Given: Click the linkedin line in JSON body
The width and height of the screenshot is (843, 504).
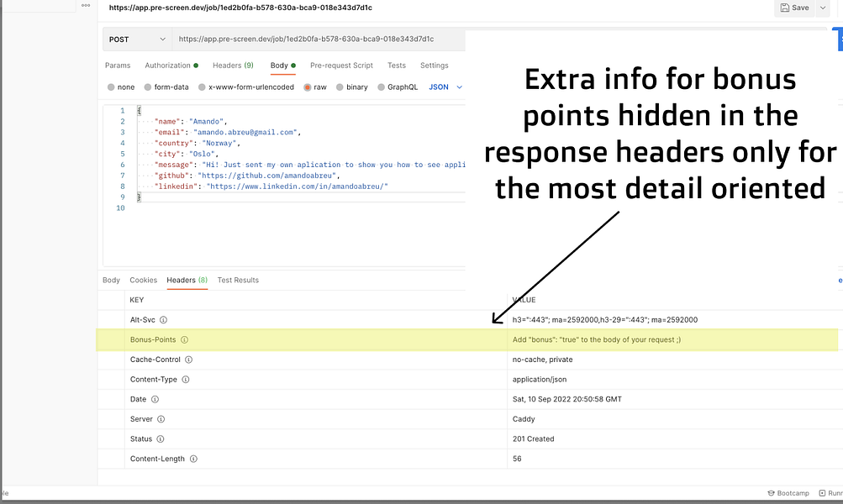Looking at the screenshot, I should click(271, 186).
